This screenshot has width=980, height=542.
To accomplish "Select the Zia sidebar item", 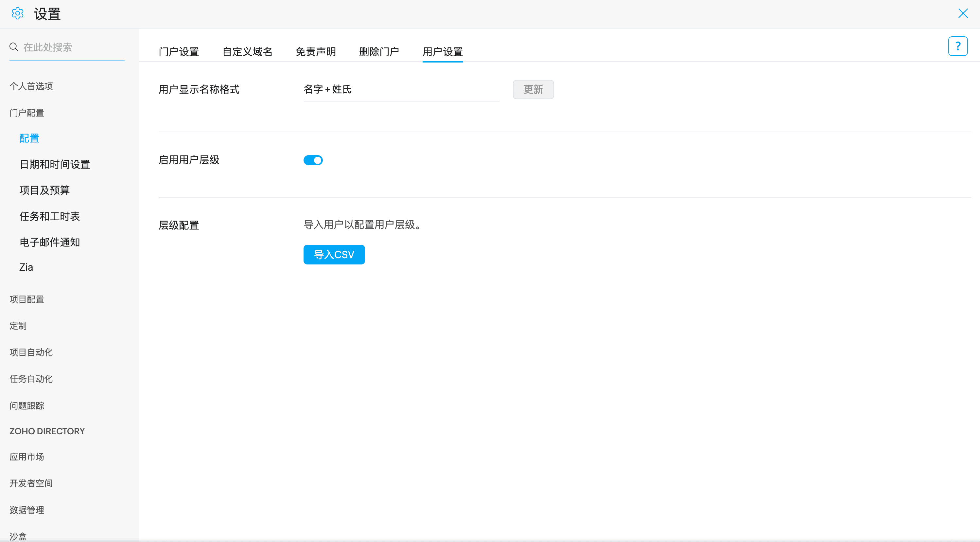I will [x=26, y=267].
